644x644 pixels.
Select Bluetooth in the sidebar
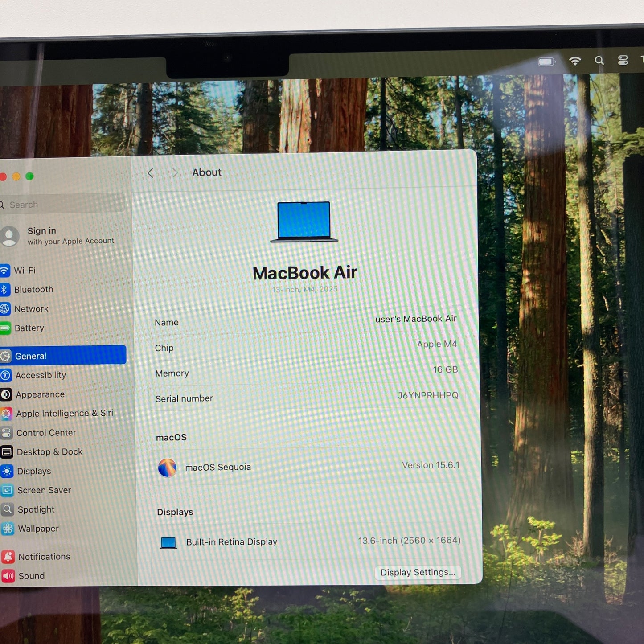[x=33, y=290]
